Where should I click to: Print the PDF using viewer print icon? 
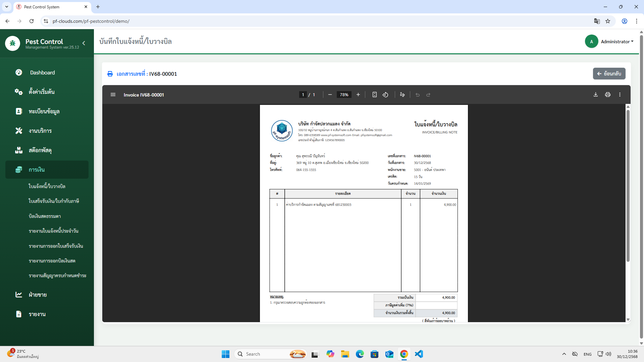click(607, 95)
